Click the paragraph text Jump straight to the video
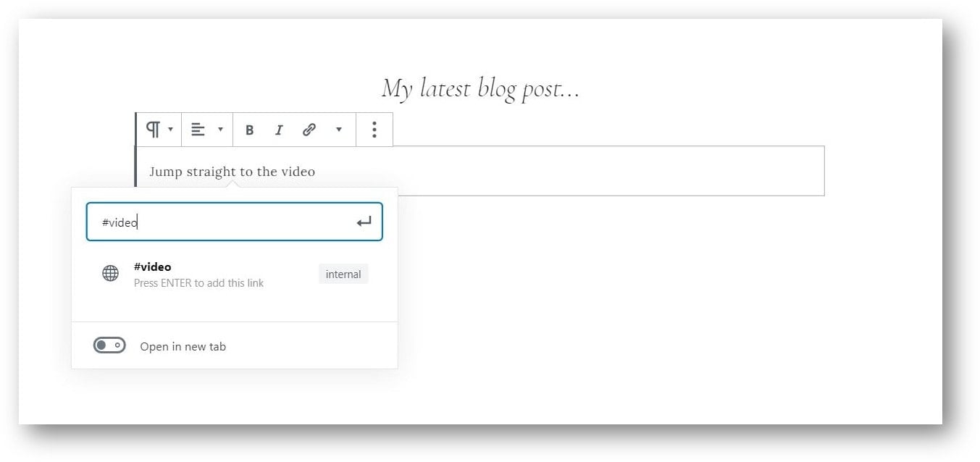Viewport: 980px width, 462px height. [232, 172]
